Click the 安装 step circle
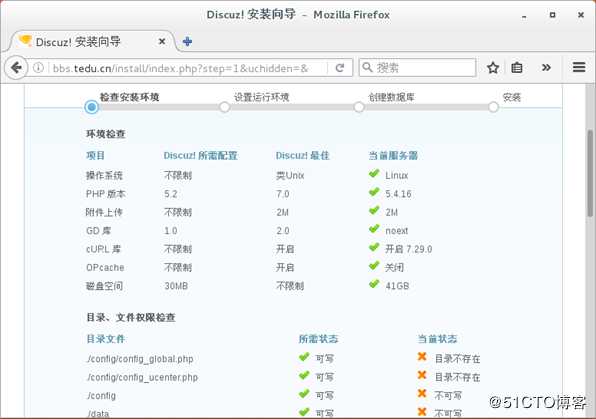The width and height of the screenshot is (596, 419). pyautogui.click(x=493, y=107)
